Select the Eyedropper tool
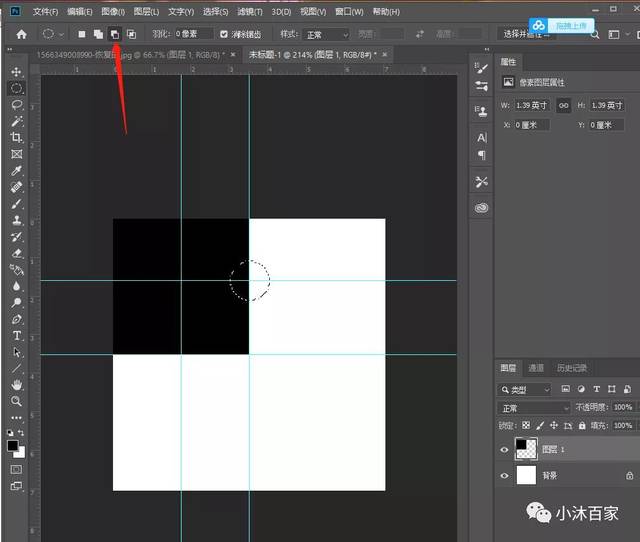Image resolution: width=640 pixels, height=542 pixels. click(16, 171)
